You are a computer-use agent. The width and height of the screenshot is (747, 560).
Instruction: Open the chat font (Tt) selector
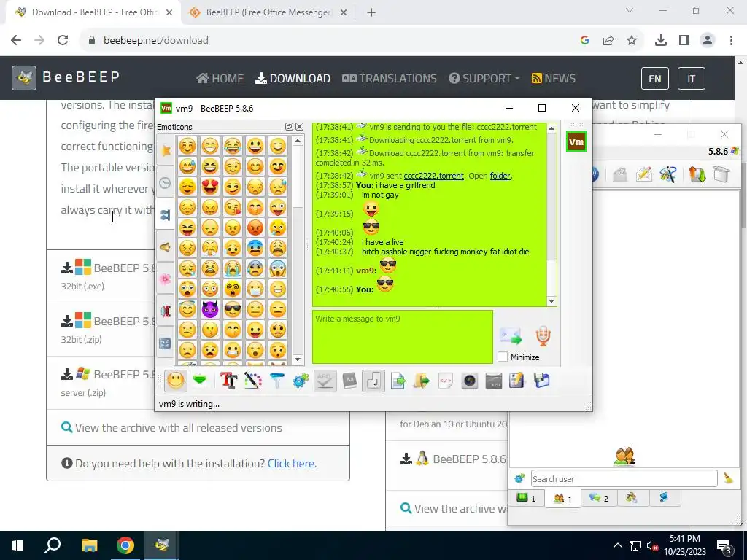tap(228, 381)
